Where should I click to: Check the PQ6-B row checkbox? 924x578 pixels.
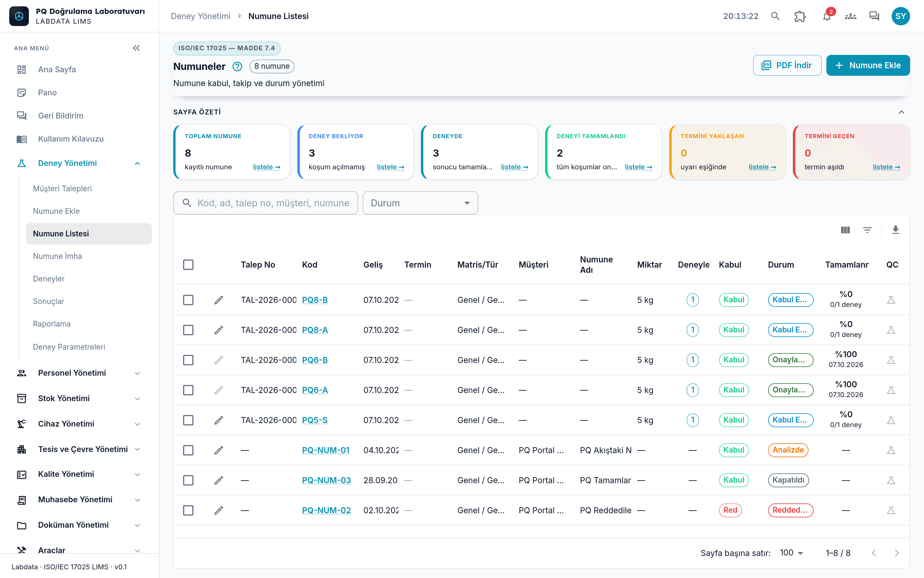point(188,360)
